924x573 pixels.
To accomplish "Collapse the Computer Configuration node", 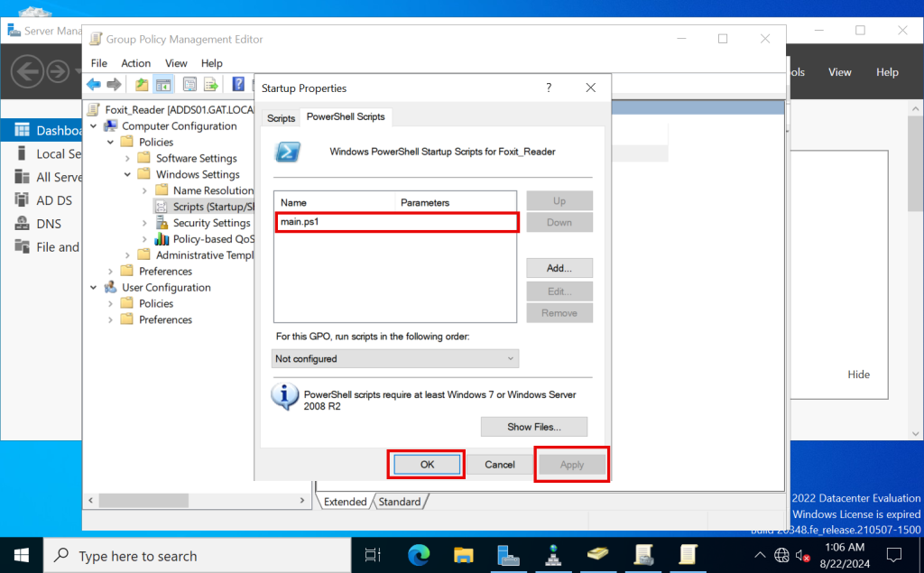I will point(94,125).
